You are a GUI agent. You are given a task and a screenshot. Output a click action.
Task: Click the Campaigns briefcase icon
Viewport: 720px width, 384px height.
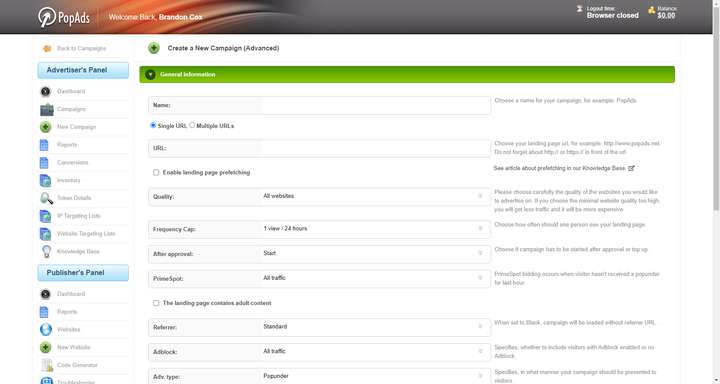click(x=46, y=109)
